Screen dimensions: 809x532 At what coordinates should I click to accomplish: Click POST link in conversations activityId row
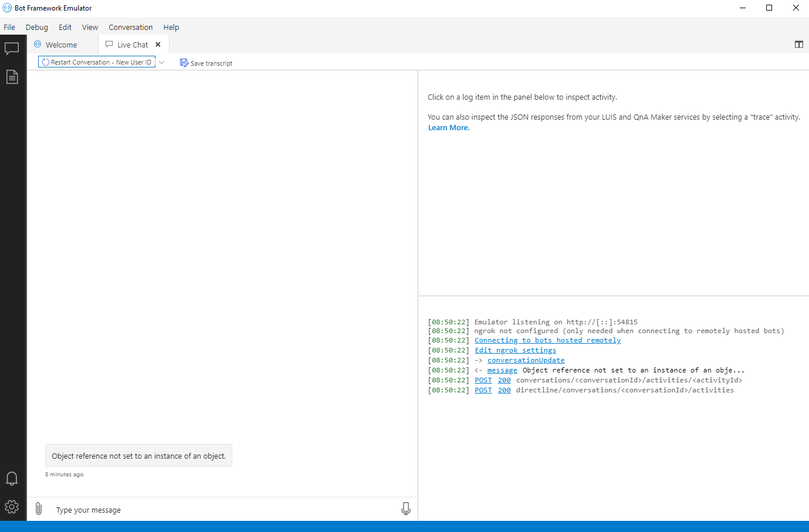[483, 380]
